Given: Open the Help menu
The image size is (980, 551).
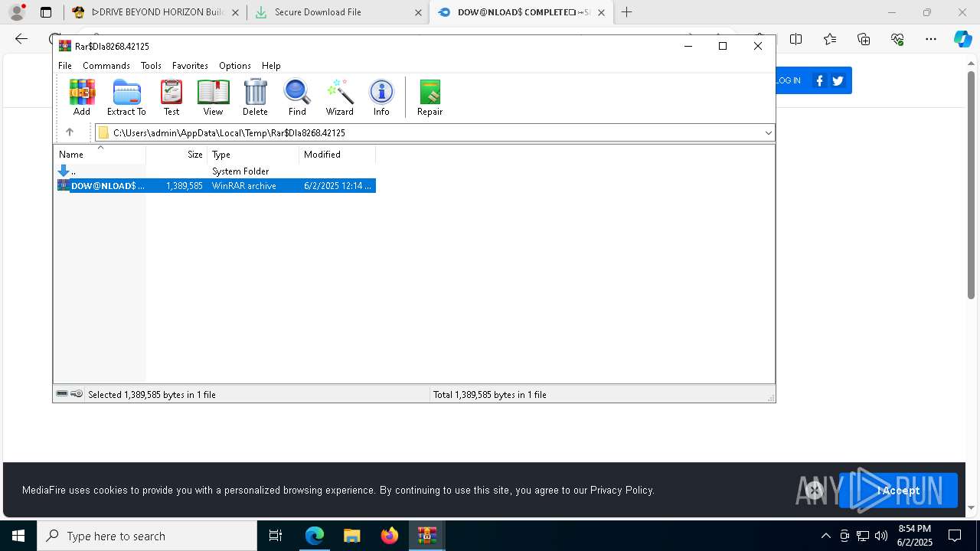Looking at the screenshot, I should 271,66.
